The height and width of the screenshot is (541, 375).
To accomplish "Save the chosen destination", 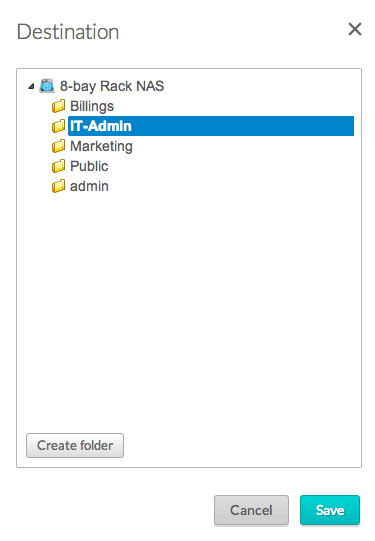I will [x=330, y=510].
